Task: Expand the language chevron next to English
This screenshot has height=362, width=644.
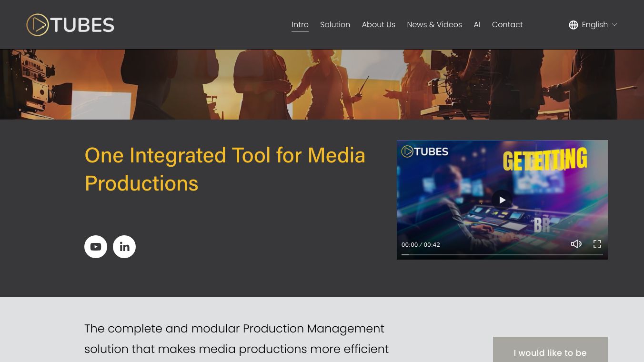Action: (614, 25)
